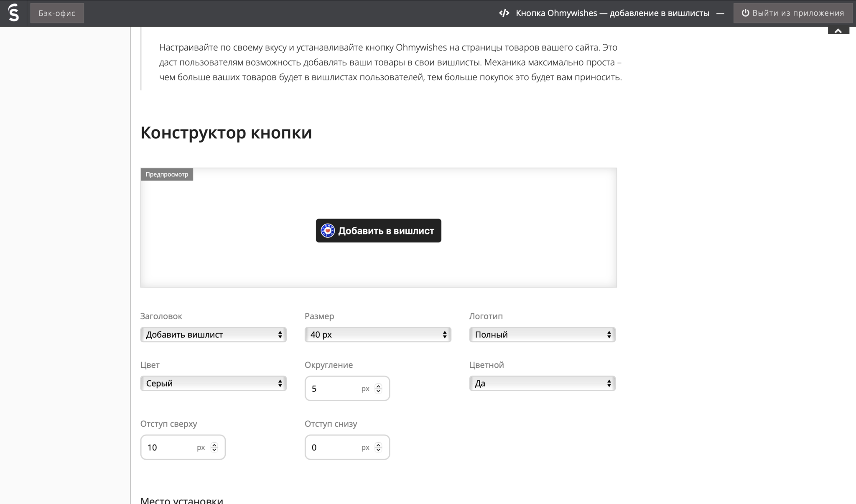Viewport: 856px width, 504px height.
Task: Open the Цветной dropdown showing Да
Action: [542, 383]
